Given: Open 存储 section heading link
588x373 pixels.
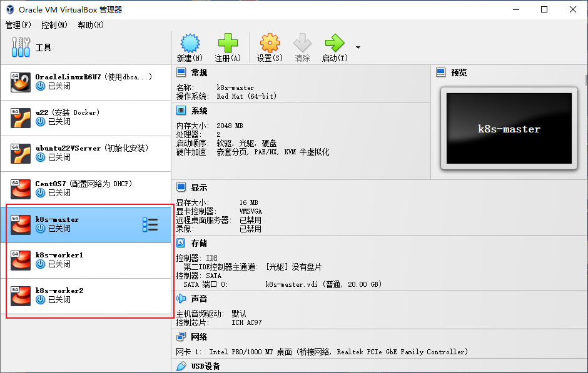Looking at the screenshot, I should point(199,244).
